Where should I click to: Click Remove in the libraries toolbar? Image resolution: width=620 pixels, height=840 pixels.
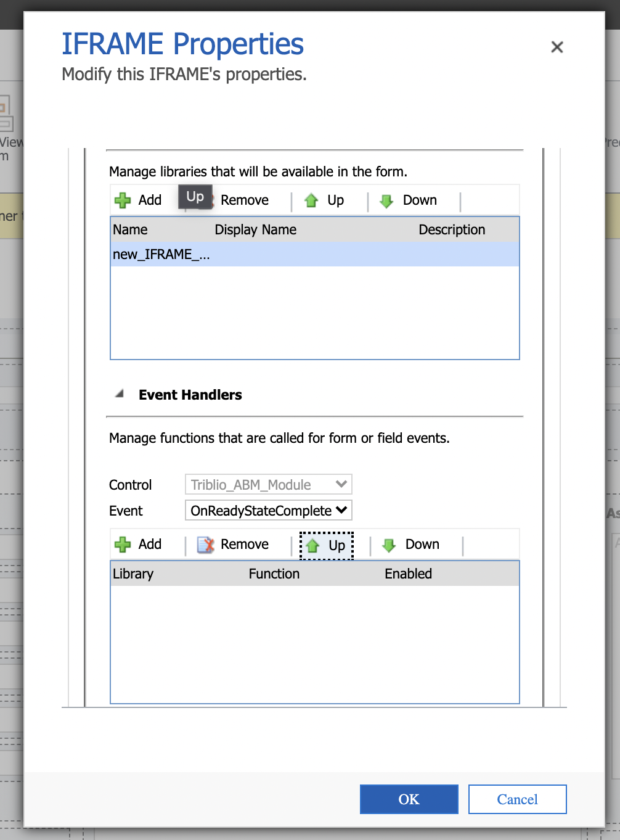[244, 200]
